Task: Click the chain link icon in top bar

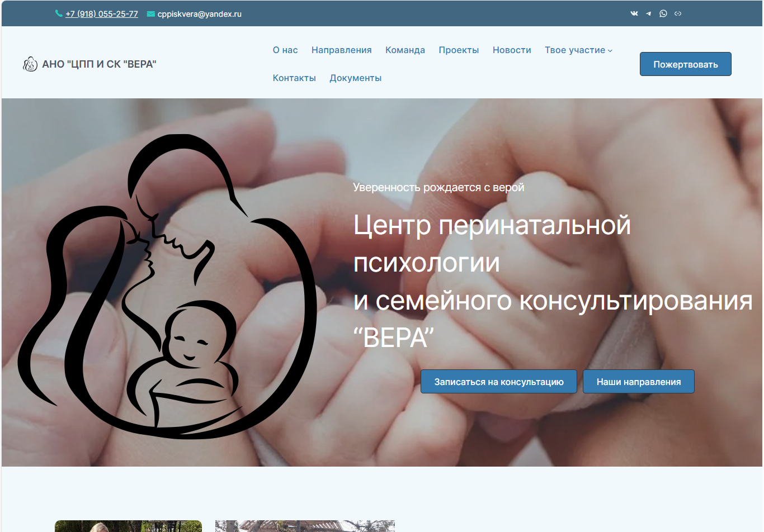Action: [678, 13]
